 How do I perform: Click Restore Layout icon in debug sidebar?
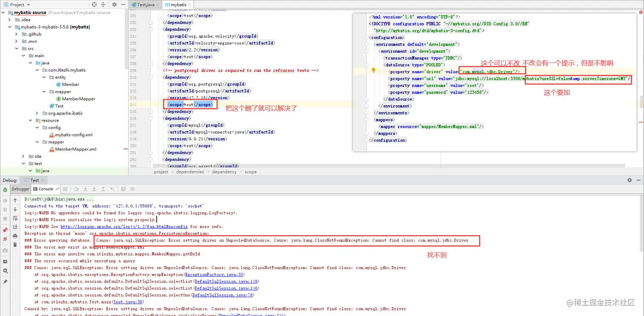[x=5, y=261]
